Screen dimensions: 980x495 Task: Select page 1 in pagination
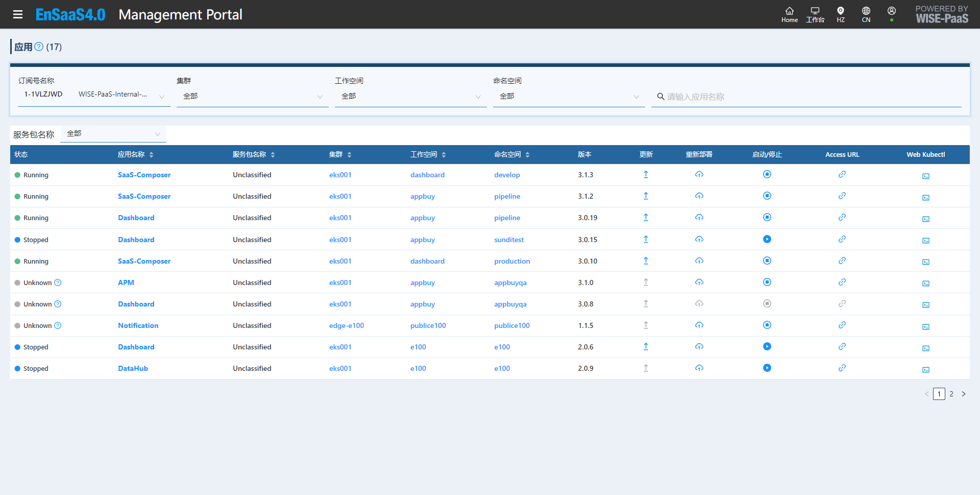pyautogui.click(x=939, y=394)
